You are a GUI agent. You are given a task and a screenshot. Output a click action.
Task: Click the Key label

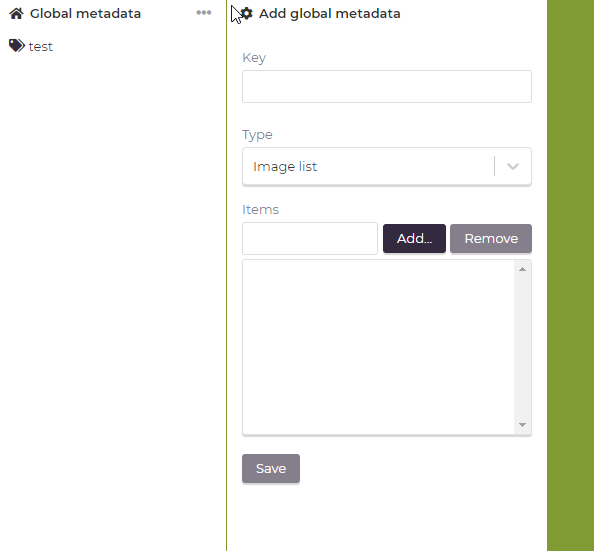254,58
